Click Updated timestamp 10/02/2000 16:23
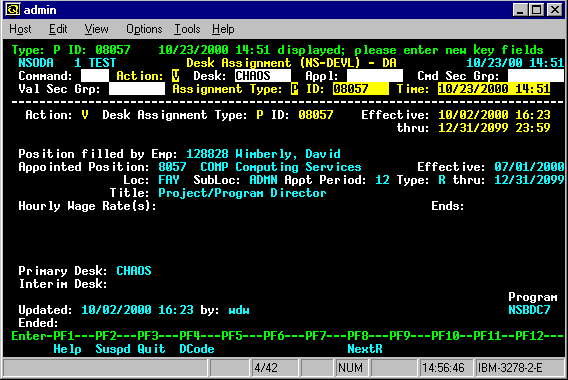The height and width of the screenshot is (380, 568). [137, 310]
